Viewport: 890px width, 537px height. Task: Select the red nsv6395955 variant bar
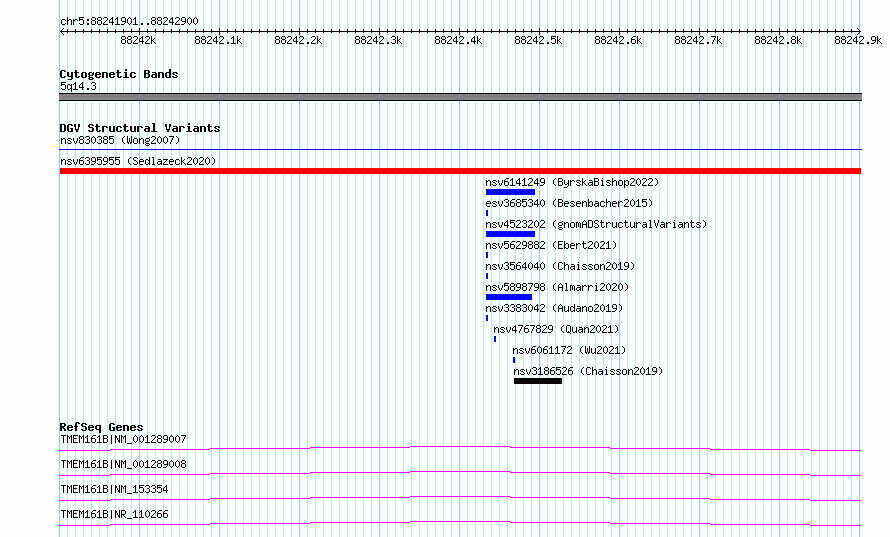[x=460, y=171]
